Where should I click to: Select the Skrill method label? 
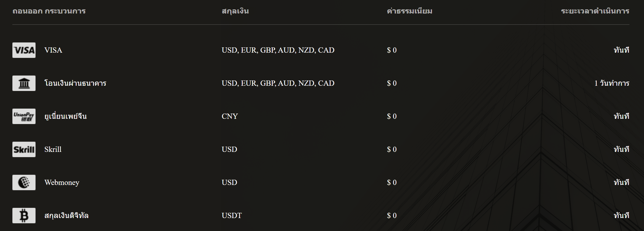tap(53, 149)
